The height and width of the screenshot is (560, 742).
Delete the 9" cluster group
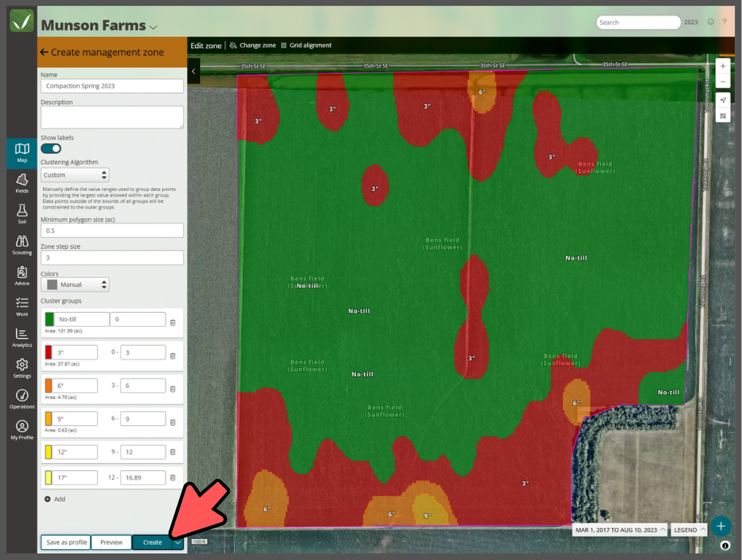point(173,422)
